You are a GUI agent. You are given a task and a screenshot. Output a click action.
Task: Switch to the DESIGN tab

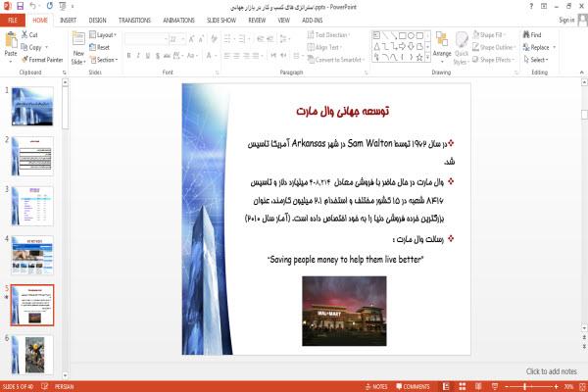point(97,21)
